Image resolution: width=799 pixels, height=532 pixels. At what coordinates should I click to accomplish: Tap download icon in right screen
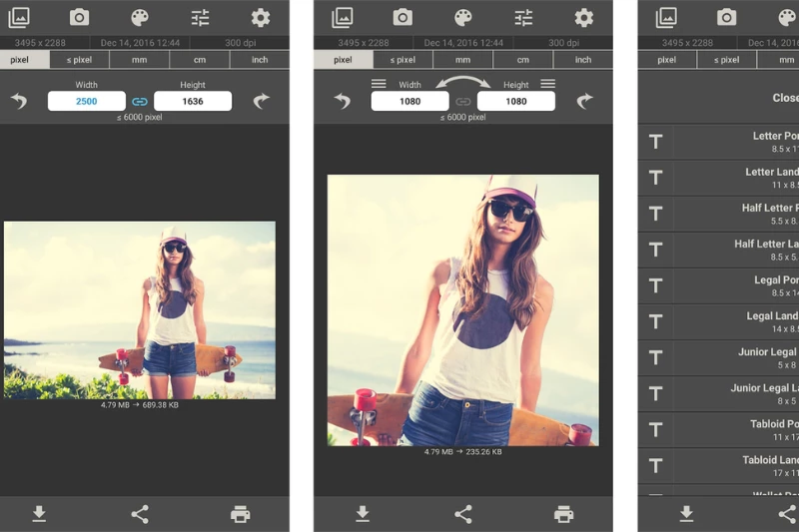click(686, 514)
